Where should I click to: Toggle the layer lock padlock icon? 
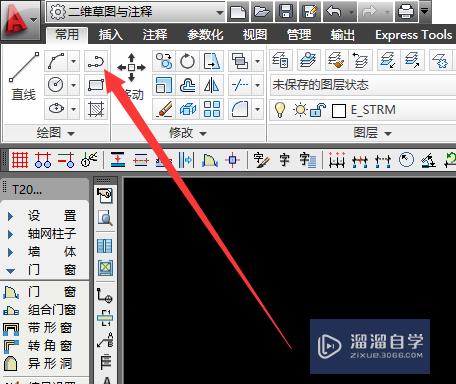[318, 110]
